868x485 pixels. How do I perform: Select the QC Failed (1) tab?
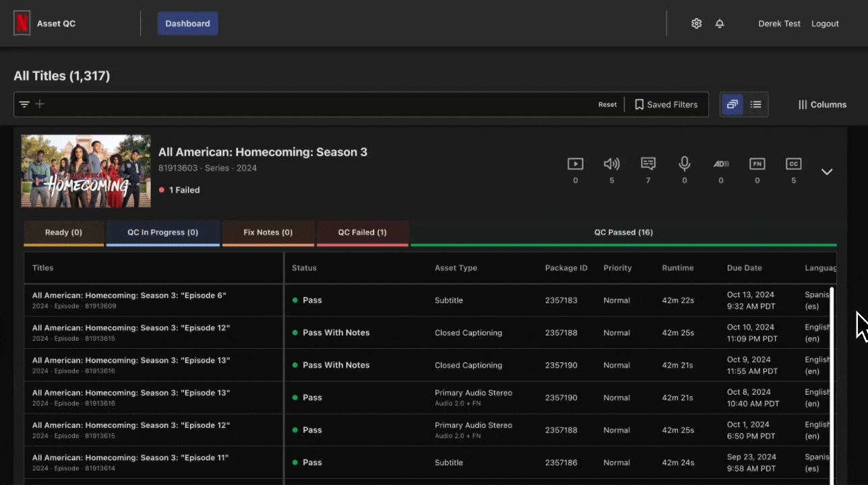[363, 233]
